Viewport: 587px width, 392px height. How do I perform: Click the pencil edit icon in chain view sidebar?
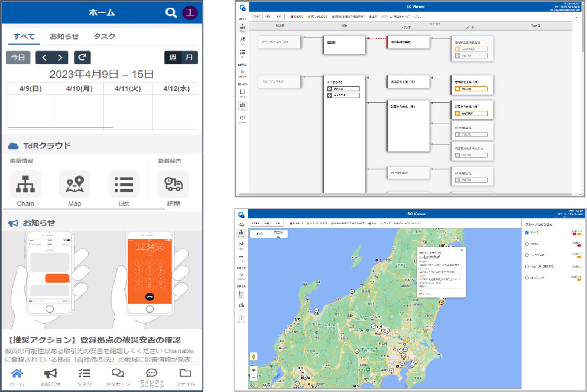[242, 73]
